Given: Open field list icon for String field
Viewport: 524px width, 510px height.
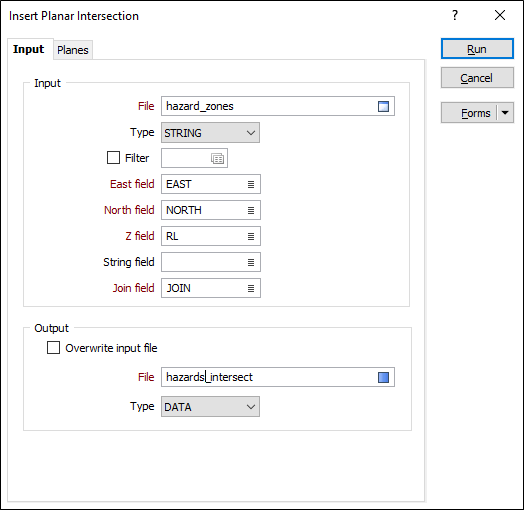Looking at the screenshot, I should (251, 262).
